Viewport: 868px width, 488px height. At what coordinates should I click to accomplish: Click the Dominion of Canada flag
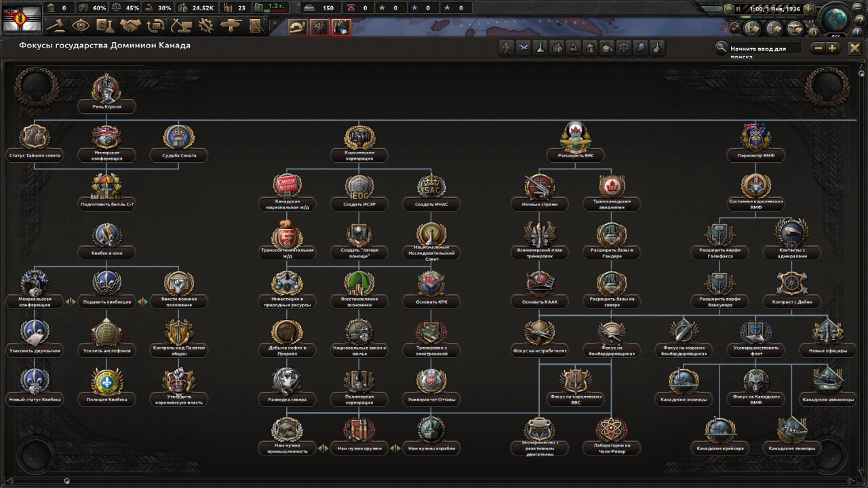(x=22, y=18)
